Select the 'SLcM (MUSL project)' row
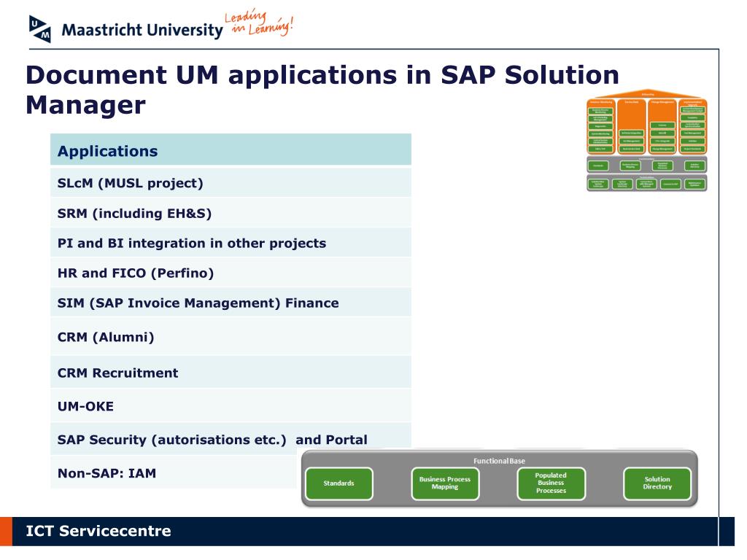 [231, 183]
